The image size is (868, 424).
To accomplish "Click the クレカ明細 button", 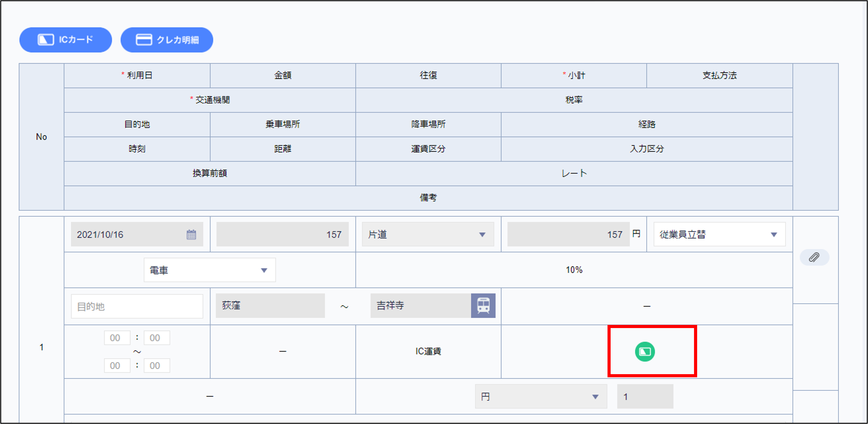I will 167,40.
